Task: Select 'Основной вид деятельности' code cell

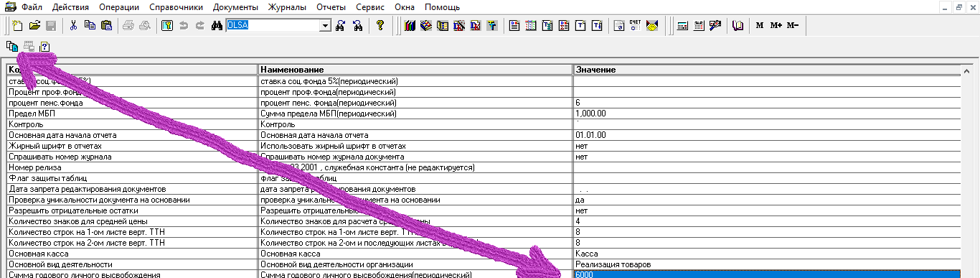Action: [132, 264]
